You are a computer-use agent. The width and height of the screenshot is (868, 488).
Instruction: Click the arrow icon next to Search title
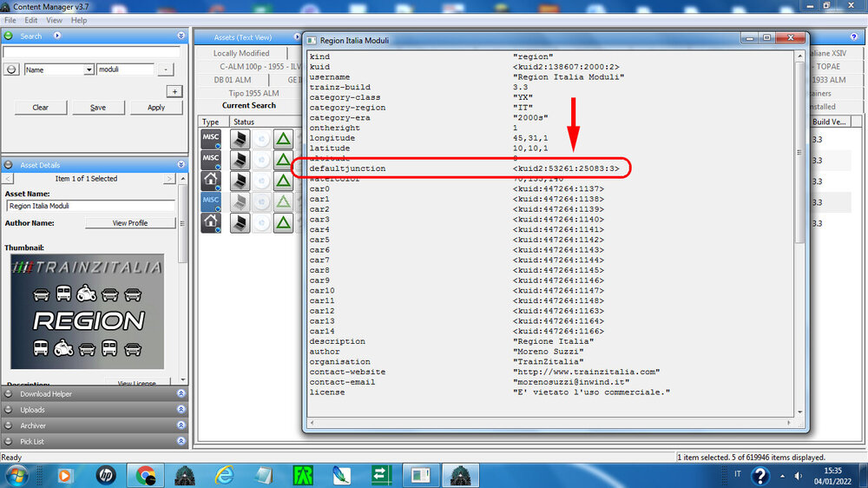click(57, 36)
